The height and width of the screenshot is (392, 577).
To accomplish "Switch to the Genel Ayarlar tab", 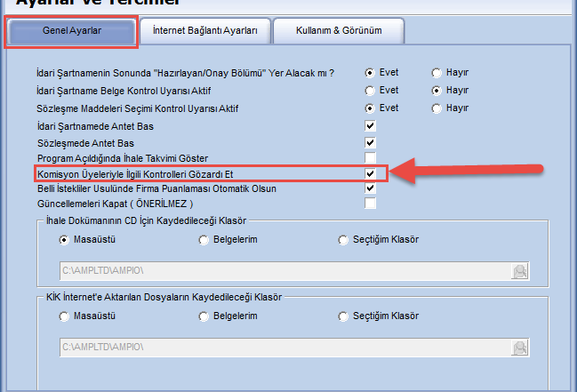I will [71, 31].
